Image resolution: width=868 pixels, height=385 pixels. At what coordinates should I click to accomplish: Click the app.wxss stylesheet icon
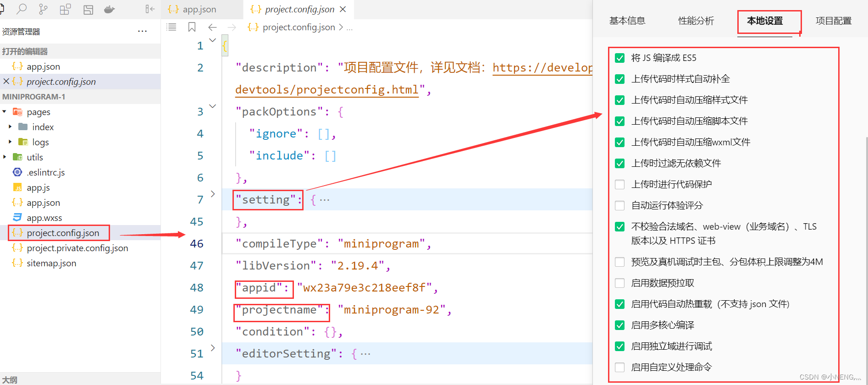[17, 217]
